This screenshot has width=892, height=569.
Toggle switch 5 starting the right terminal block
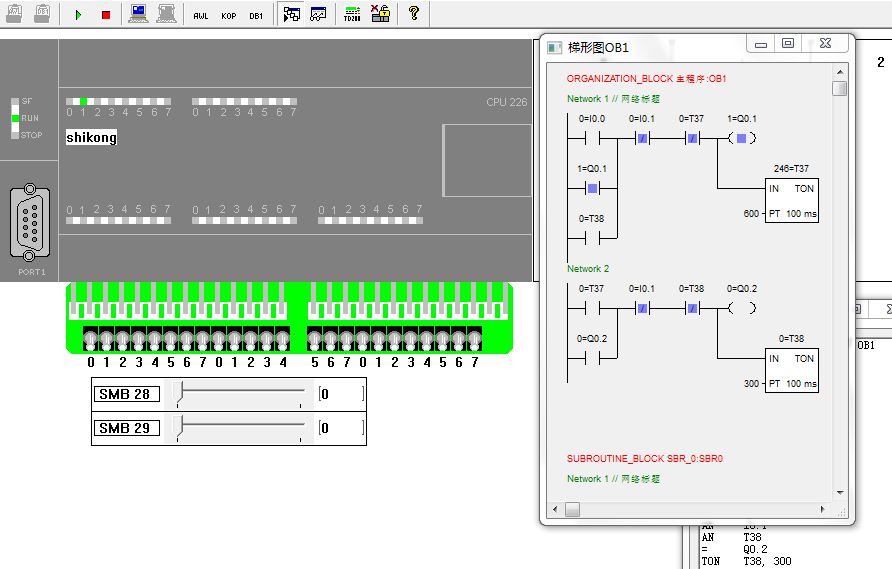coord(315,338)
